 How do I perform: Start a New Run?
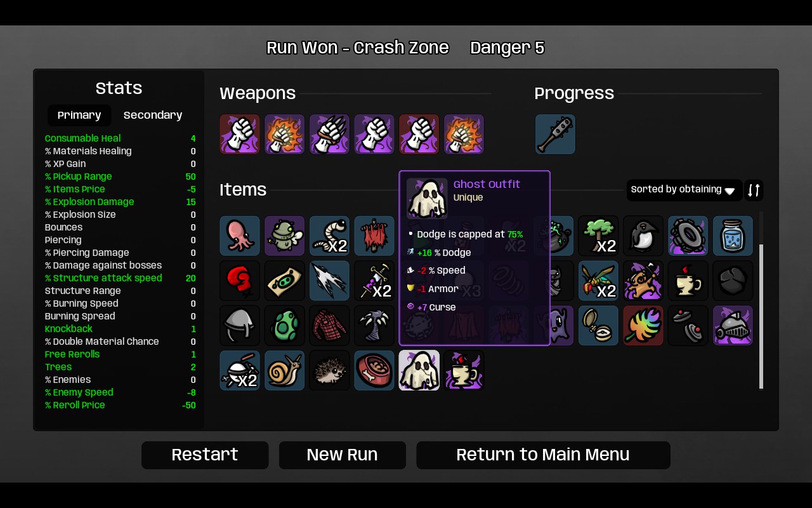343,455
